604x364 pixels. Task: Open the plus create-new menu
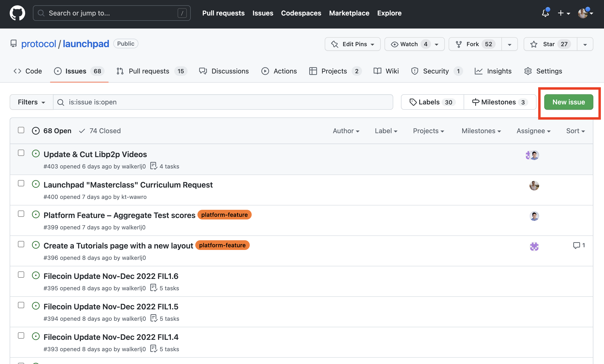564,13
